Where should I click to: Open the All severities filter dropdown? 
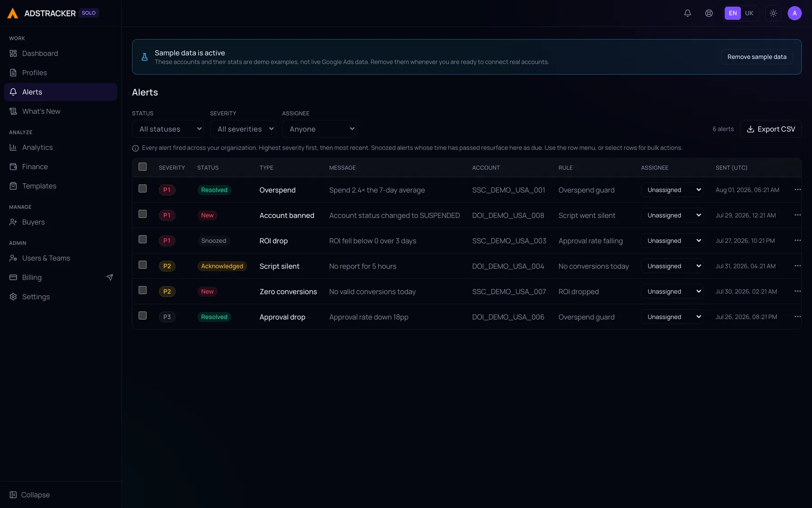243,129
